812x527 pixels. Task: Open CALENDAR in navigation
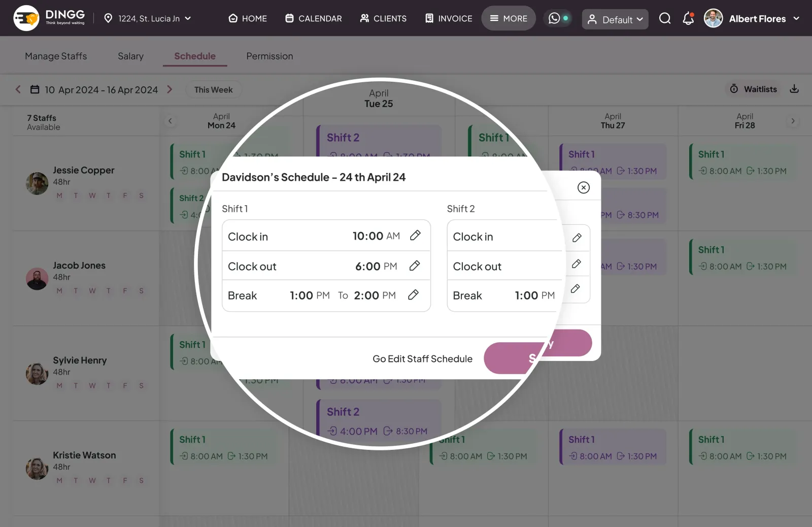point(314,18)
